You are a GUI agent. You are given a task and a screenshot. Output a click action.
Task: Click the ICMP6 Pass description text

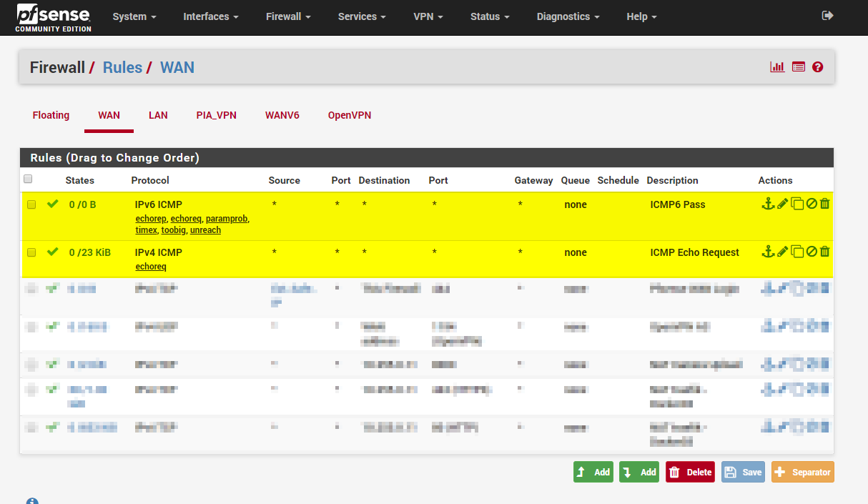pos(678,204)
